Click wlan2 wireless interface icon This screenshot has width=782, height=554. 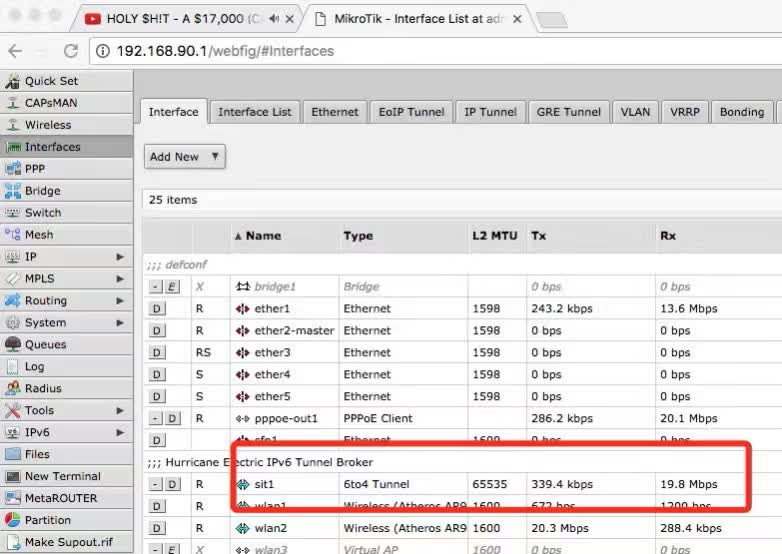[x=242, y=528]
